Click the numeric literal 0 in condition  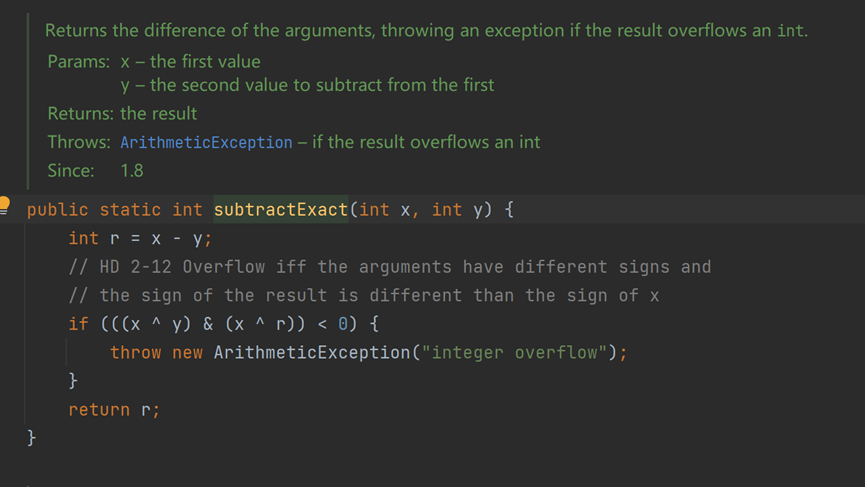tap(343, 324)
